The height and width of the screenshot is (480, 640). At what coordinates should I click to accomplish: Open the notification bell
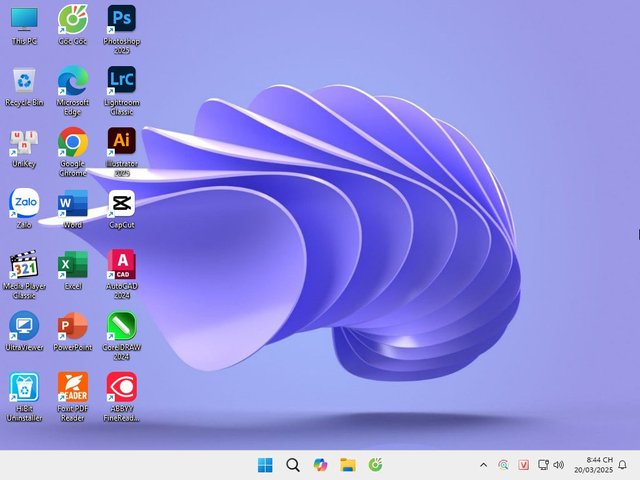pos(622,465)
